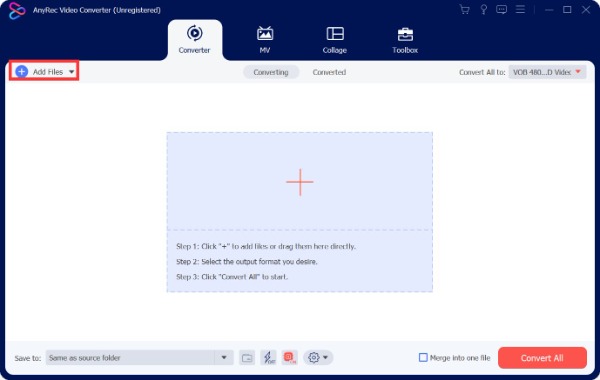
Task: Expand the Save to folder dropdown
Action: 224,357
